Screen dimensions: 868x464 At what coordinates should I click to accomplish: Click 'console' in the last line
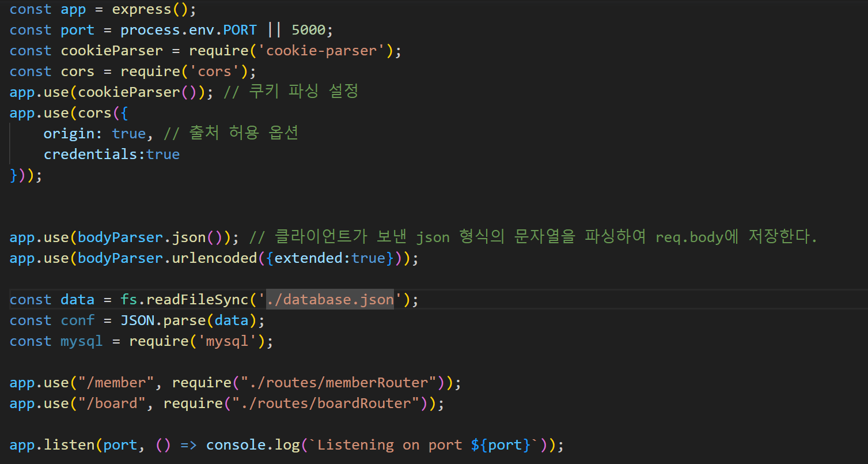(236, 445)
